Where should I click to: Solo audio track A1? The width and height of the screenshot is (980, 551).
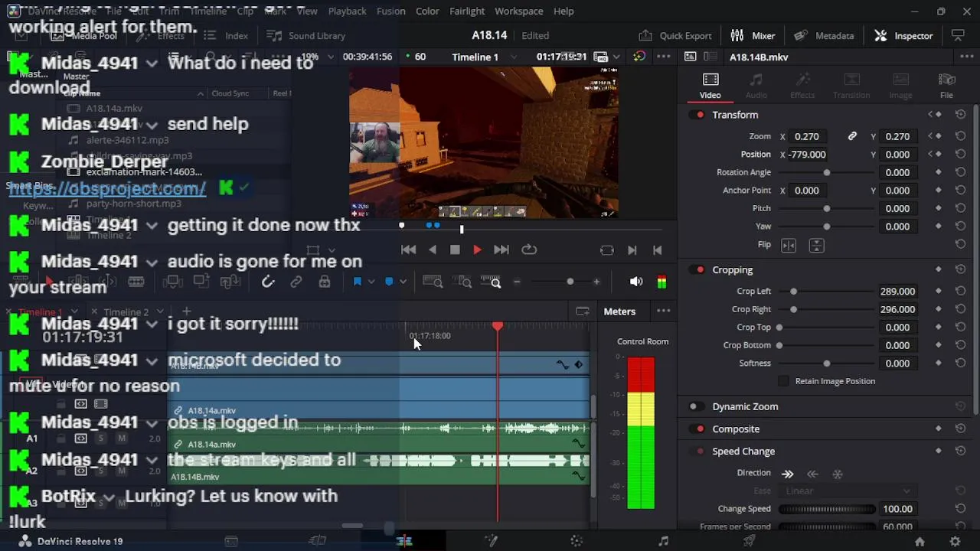coord(100,439)
